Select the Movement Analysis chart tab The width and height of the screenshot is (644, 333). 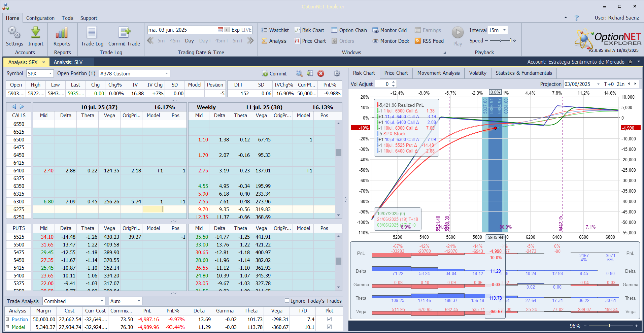point(438,73)
